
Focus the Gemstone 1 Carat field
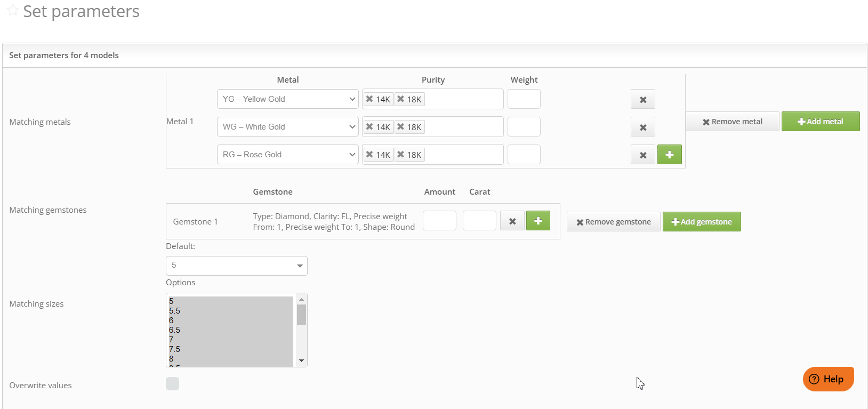(x=479, y=221)
